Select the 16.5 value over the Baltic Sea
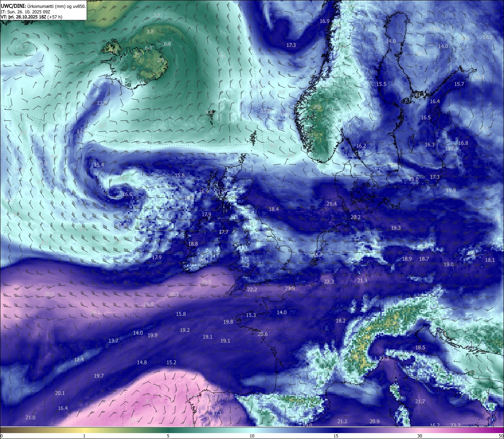Screen dimensions: 504x439 426,117
